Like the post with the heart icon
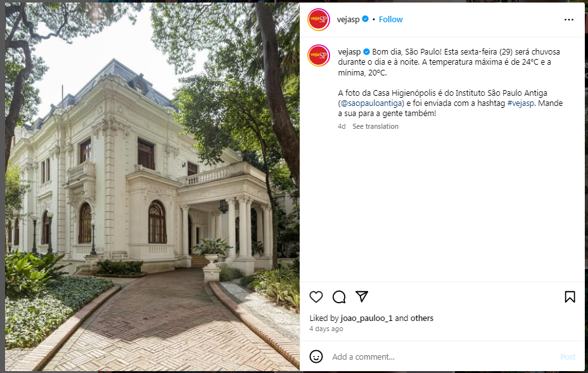 [316, 297]
